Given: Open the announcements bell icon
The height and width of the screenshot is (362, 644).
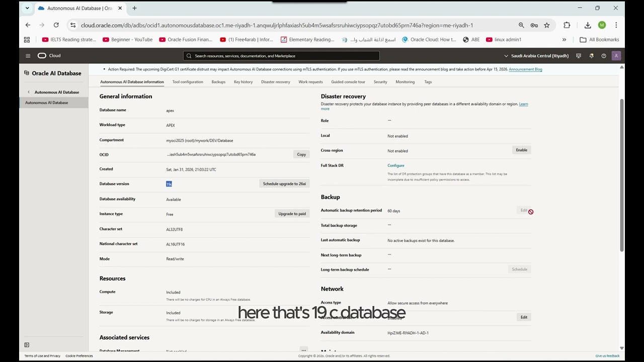Looking at the screenshot, I should [x=591, y=56].
